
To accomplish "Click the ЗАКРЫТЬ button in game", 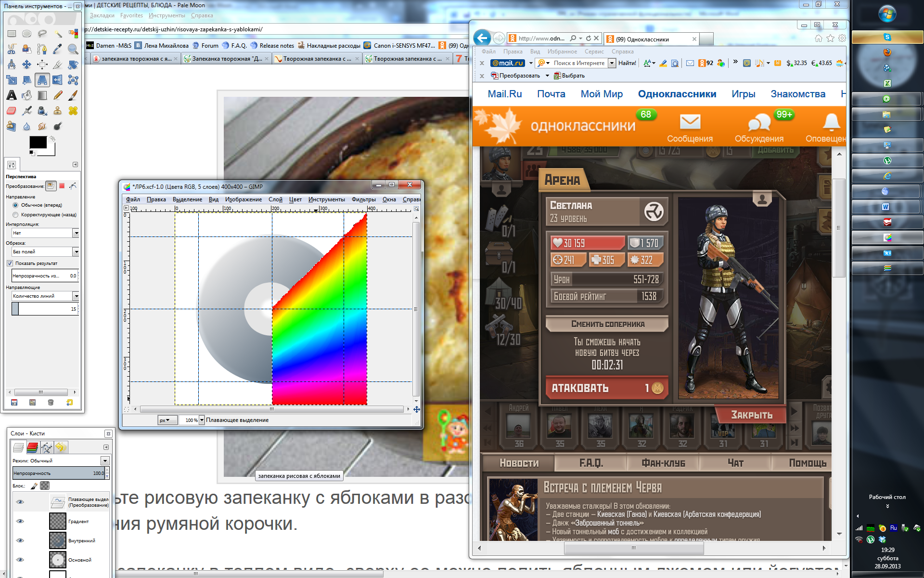I will click(x=751, y=415).
